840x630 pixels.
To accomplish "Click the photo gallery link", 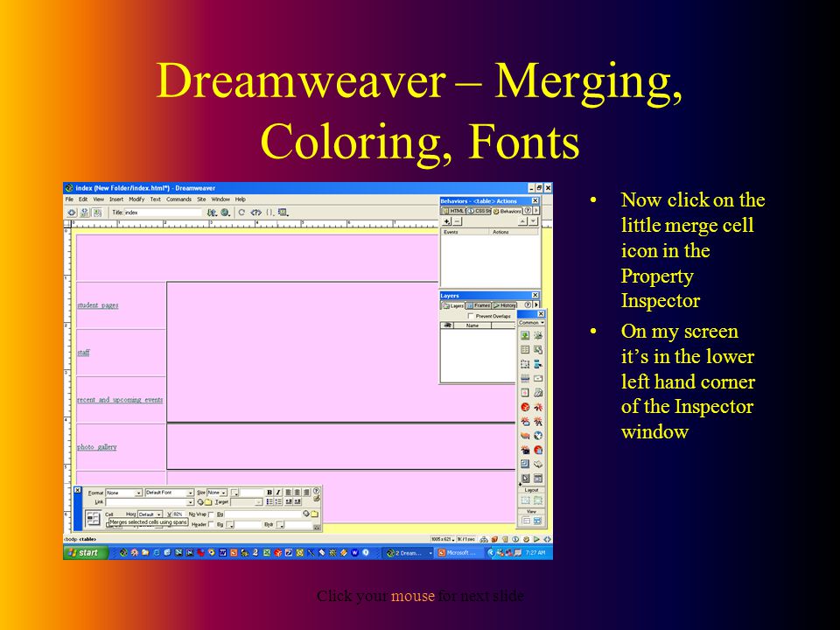I will click(97, 447).
